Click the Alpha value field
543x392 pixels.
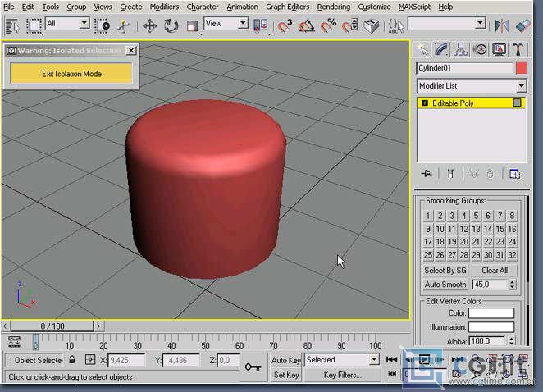coord(487,341)
